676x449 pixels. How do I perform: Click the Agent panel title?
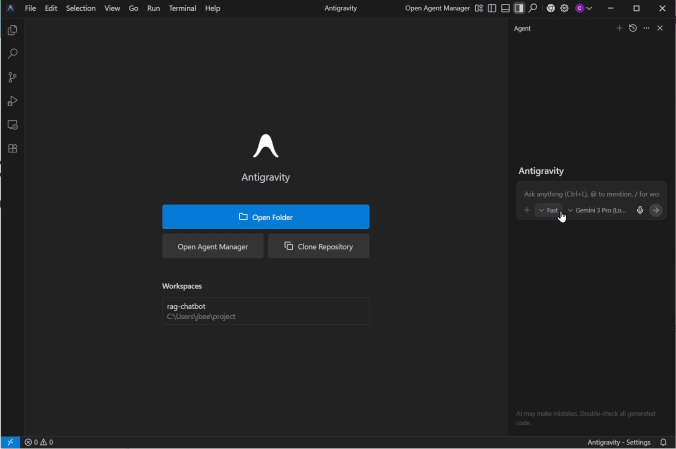click(522, 28)
